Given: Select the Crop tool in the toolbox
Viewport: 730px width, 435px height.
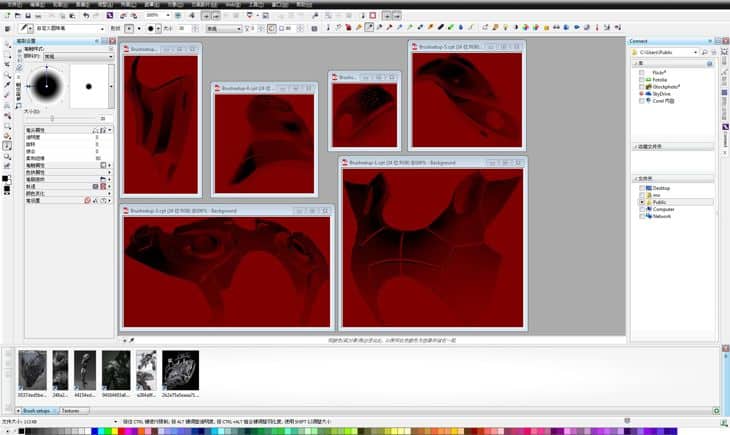Looking at the screenshot, I should click(7, 66).
